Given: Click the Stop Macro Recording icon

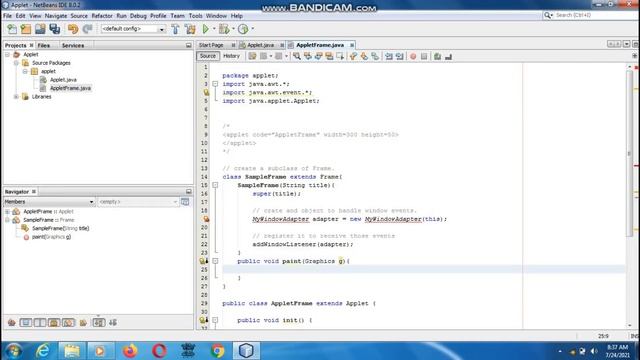Looking at the screenshot, I should [x=424, y=56].
